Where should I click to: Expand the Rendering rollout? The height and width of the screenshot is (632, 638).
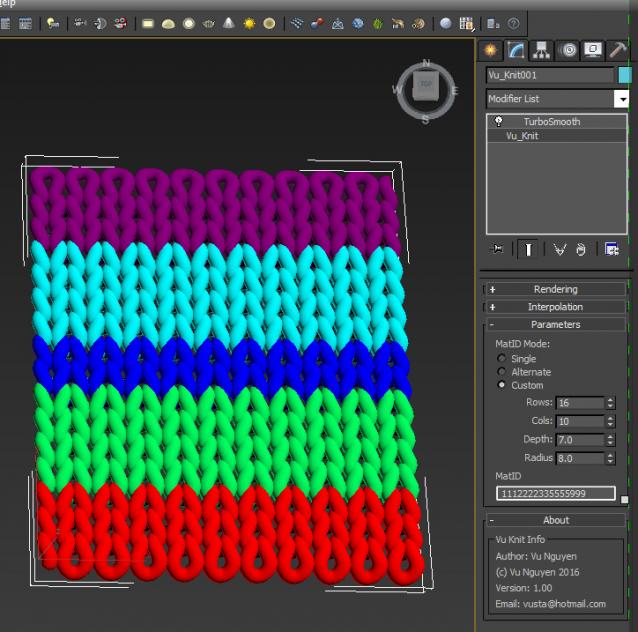pos(555,289)
